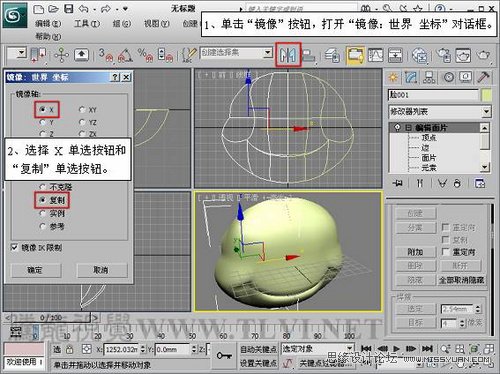Select the 实例 clone option radio button
Viewport: 500px width, 374px height.
(x=43, y=213)
